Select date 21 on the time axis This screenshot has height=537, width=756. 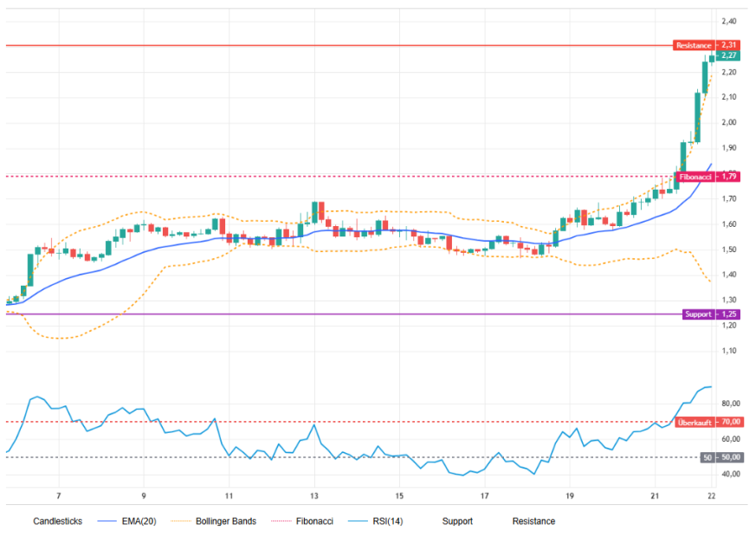pos(655,496)
